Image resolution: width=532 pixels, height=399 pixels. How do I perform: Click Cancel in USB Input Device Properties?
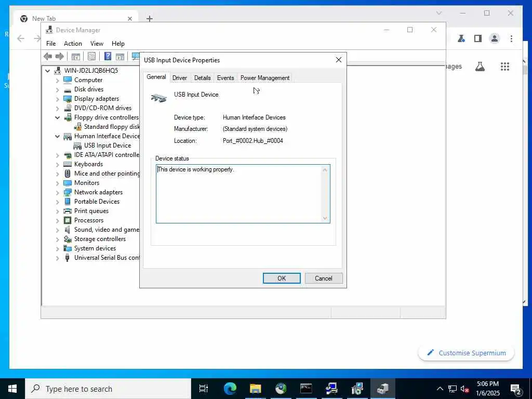tap(323, 278)
